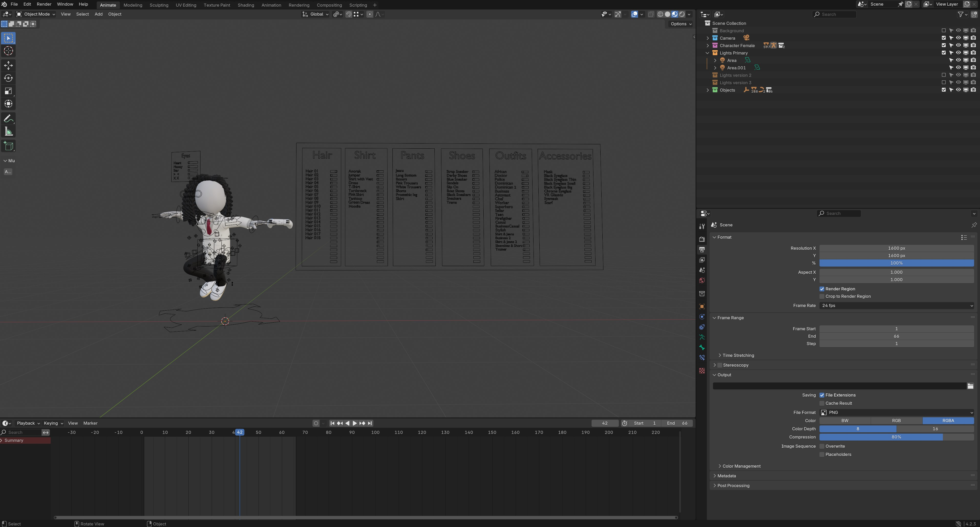Hide the Area.001 light in viewport
980x527 pixels.
pyautogui.click(x=958, y=68)
